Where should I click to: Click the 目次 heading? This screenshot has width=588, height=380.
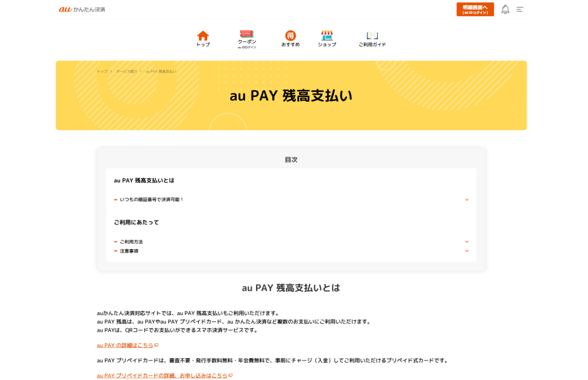click(291, 160)
